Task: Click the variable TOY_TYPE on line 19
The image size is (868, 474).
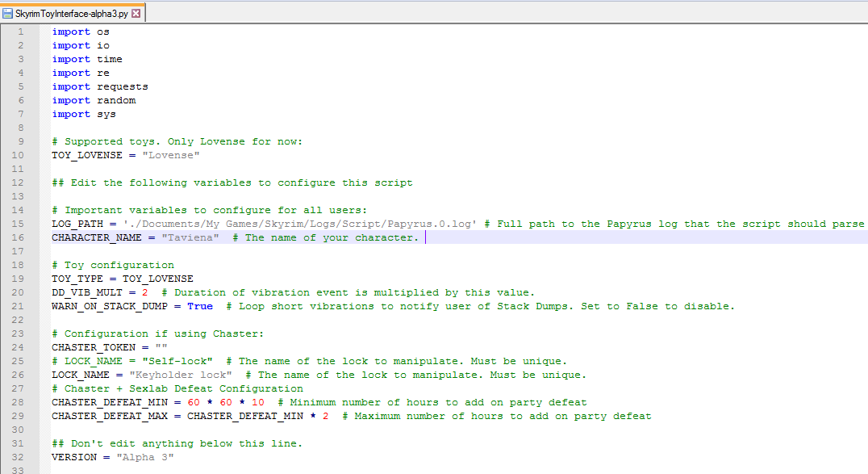Action: (x=77, y=279)
